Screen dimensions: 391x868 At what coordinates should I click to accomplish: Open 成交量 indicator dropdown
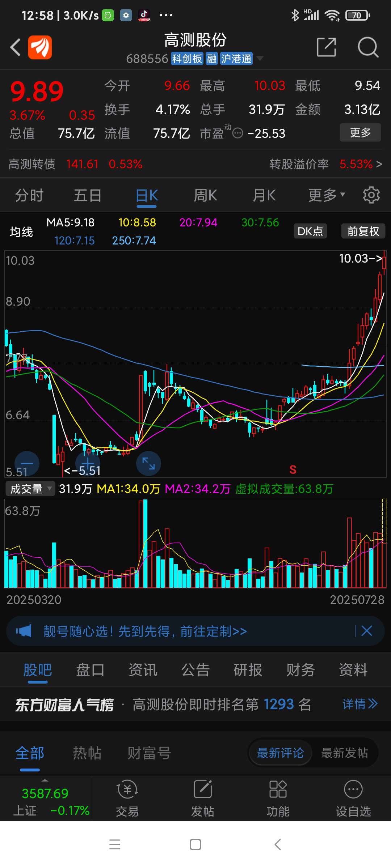coord(30,489)
